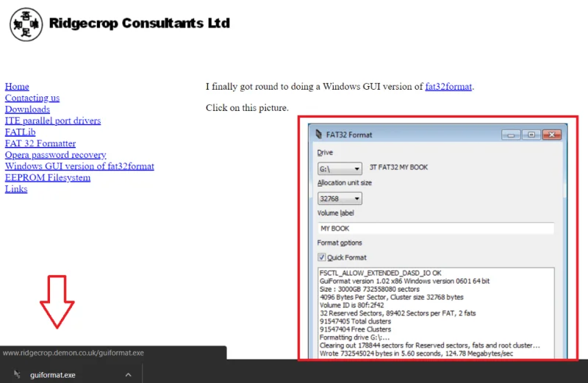Minimize the FAT32 Format window
588x383 pixels.
[511, 135]
